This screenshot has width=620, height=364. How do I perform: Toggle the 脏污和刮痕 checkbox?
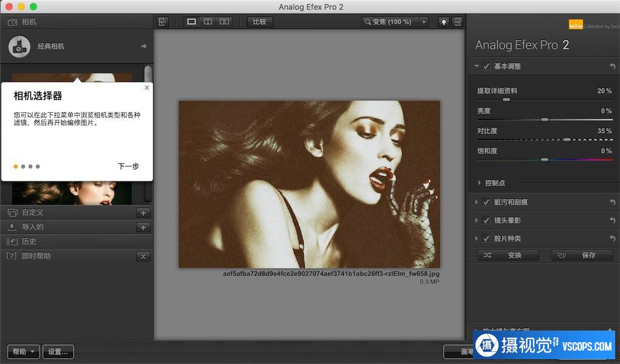(486, 202)
